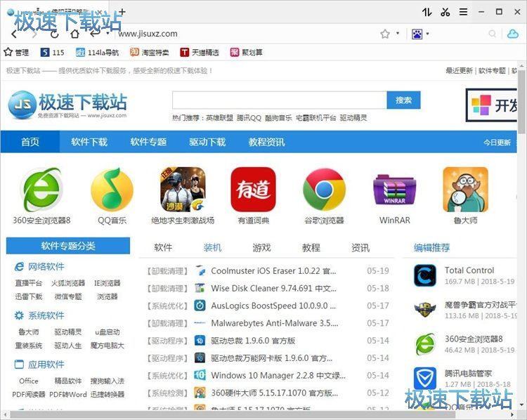Open the 360安全浏览器8 app icon
The width and height of the screenshot is (527, 420).
[42, 190]
